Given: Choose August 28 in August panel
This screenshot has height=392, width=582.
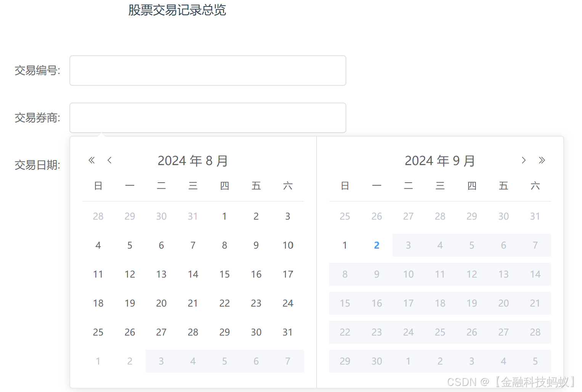Looking at the screenshot, I should pyautogui.click(x=193, y=332).
